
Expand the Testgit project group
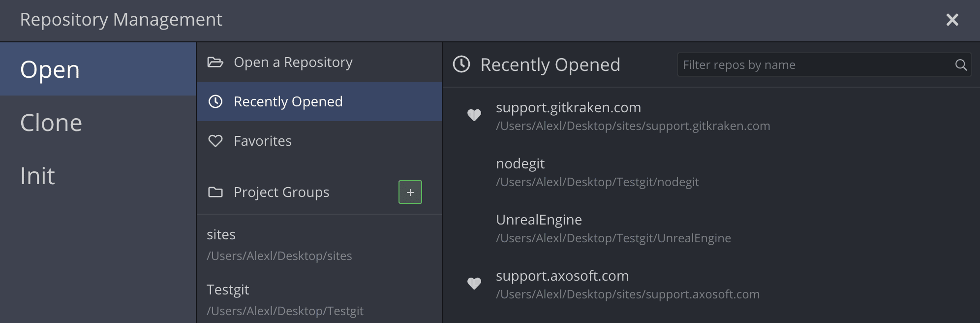[x=228, y=290]
